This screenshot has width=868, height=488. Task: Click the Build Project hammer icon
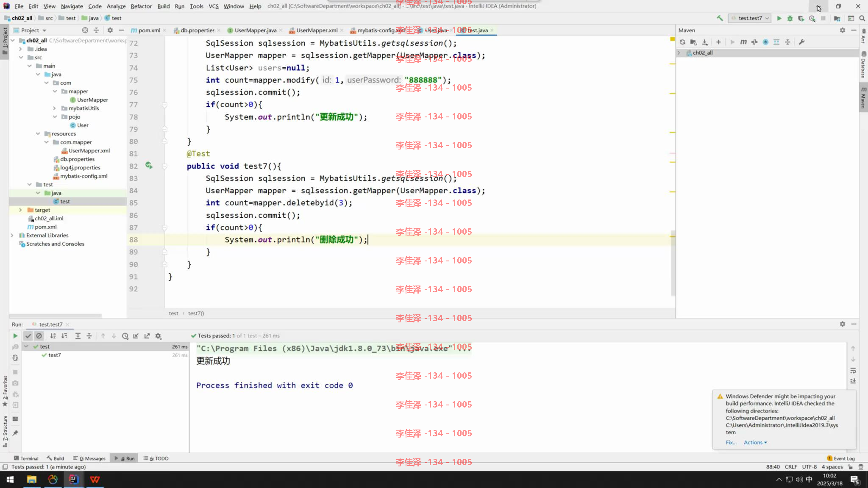tap(720, 18)
